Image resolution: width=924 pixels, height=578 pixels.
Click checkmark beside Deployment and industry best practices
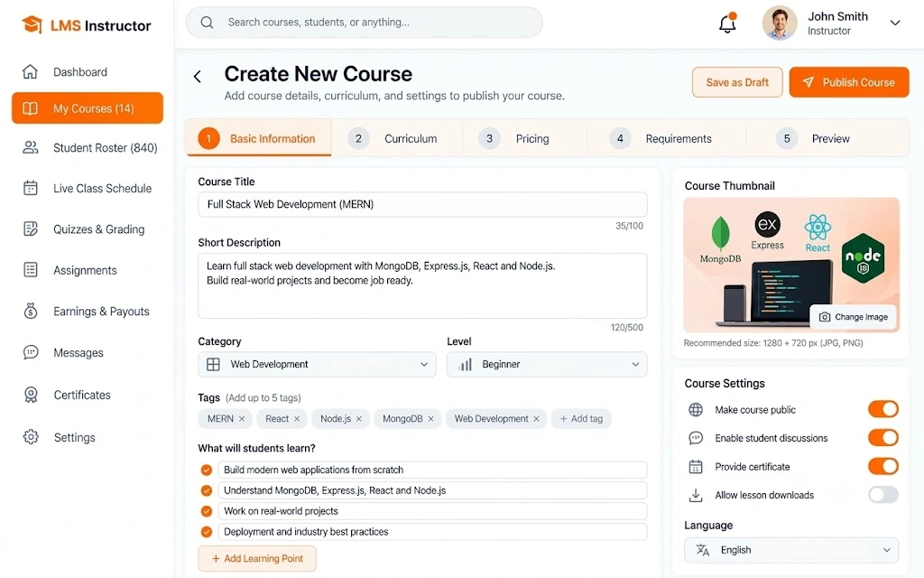click(207, 532)
